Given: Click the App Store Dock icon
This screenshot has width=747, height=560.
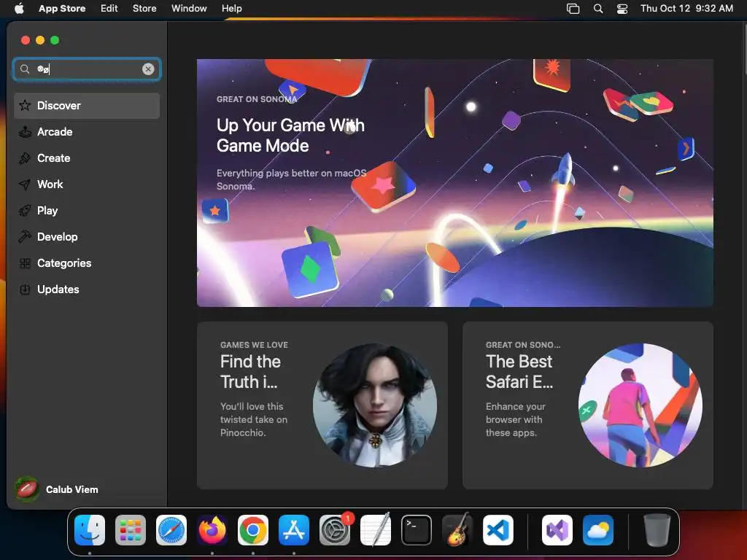Looking at the screenshot, I should tap(294, 530).
